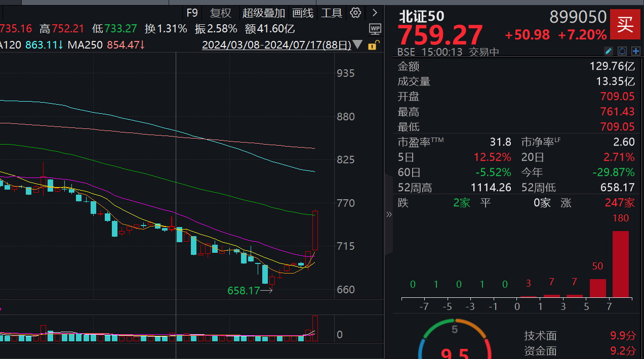Click the right arrow in chart toolbar
This screenshot has height=359, width=644.
375,13
